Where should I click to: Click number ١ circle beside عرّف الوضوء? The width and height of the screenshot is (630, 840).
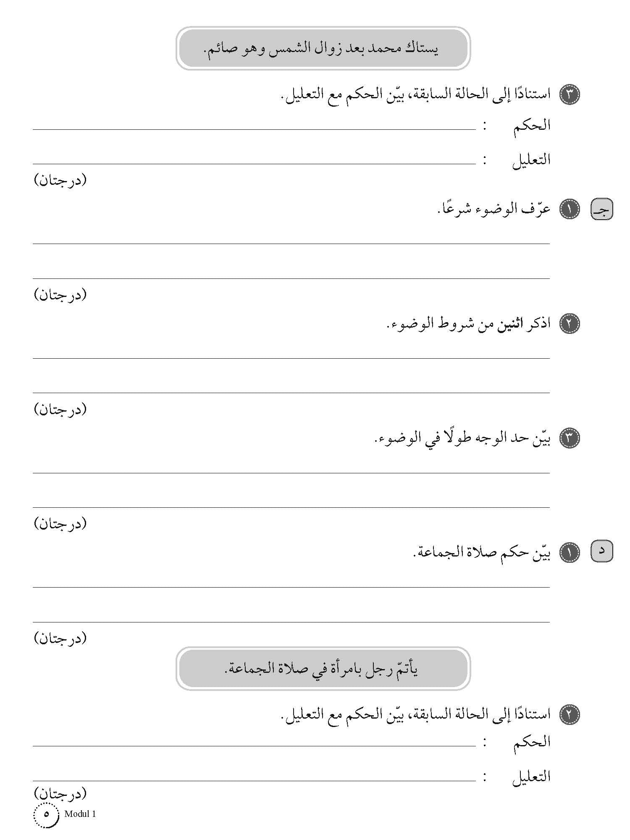[x=570, y=209]
